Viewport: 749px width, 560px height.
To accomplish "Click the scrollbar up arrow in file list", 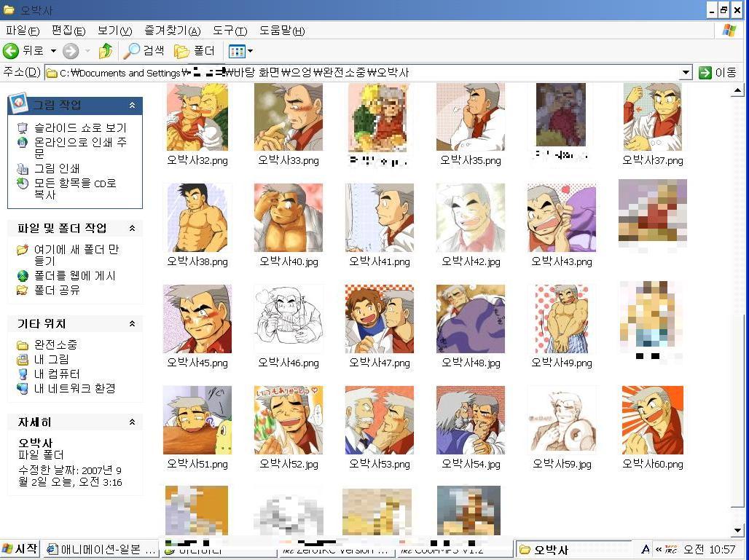I will click(737, 90).
